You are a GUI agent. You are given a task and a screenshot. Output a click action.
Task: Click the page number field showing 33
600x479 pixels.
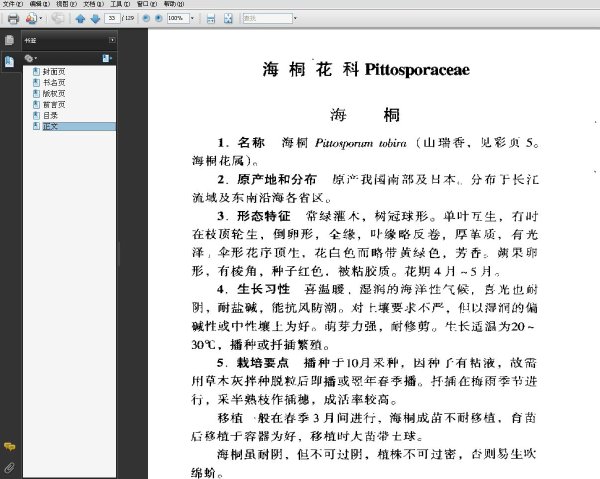tap(112, 18)
